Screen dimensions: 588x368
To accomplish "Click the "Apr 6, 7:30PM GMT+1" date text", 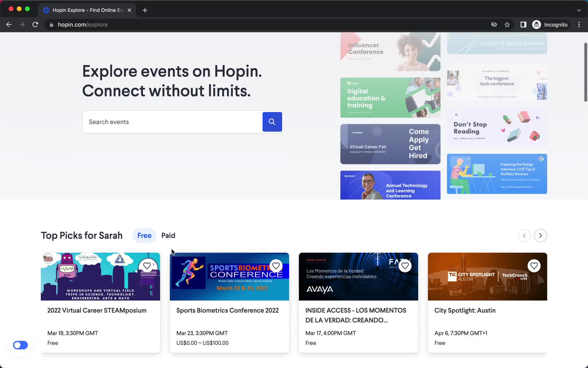I will point(461,333).
